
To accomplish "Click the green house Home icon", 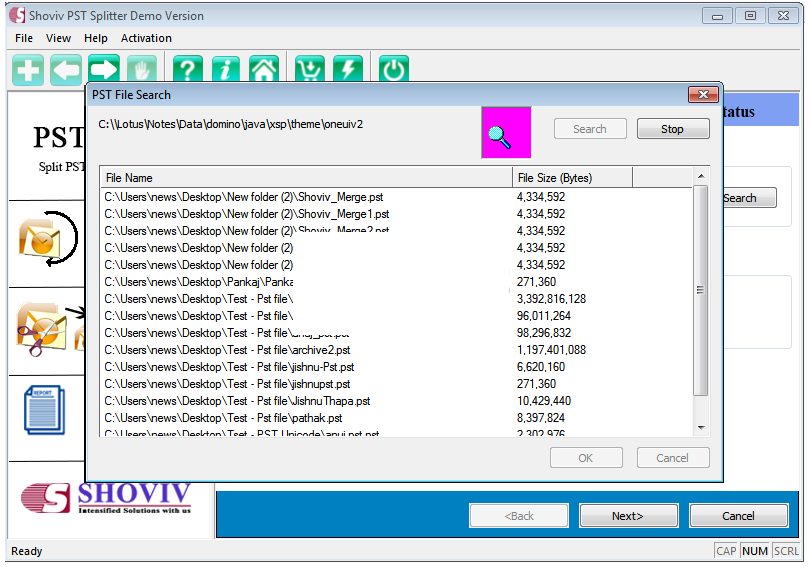I will (x=264, y=69).
